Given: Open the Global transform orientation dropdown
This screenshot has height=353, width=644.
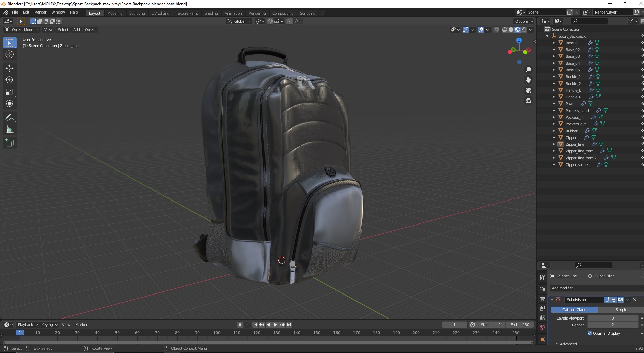Looking at the screenshot, I should (x=239, y=21).
